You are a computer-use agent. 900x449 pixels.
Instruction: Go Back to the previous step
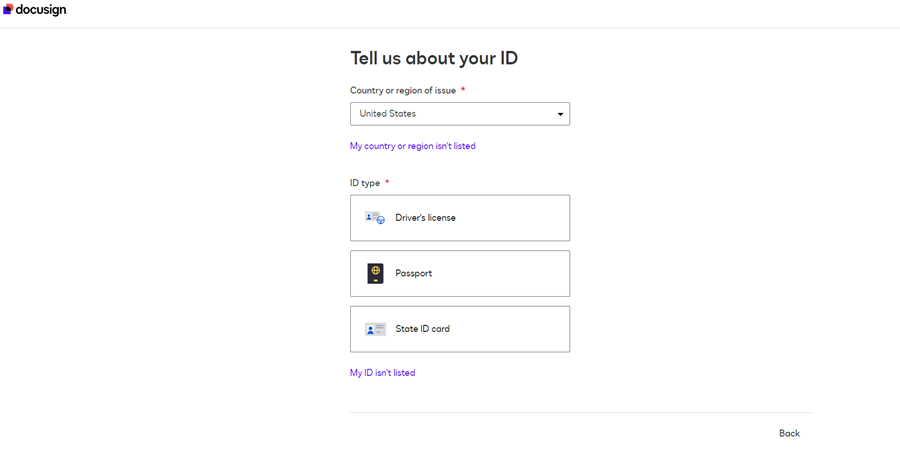point(789,433)
